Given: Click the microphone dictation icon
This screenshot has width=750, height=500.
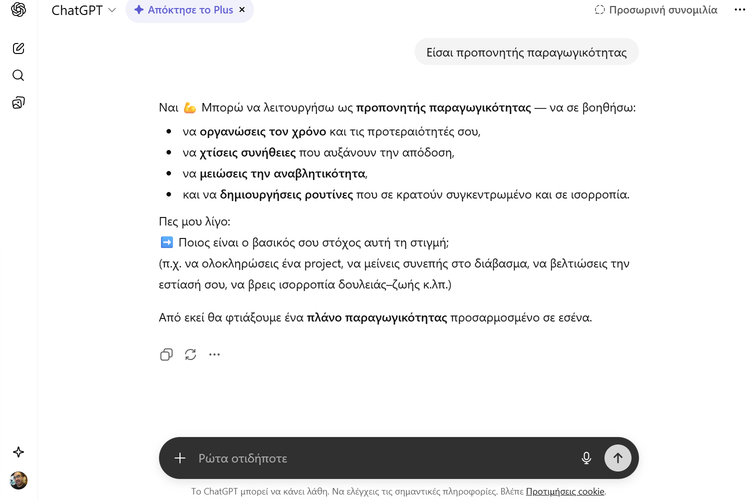Looking at the screenshot, I should [586, 458].
